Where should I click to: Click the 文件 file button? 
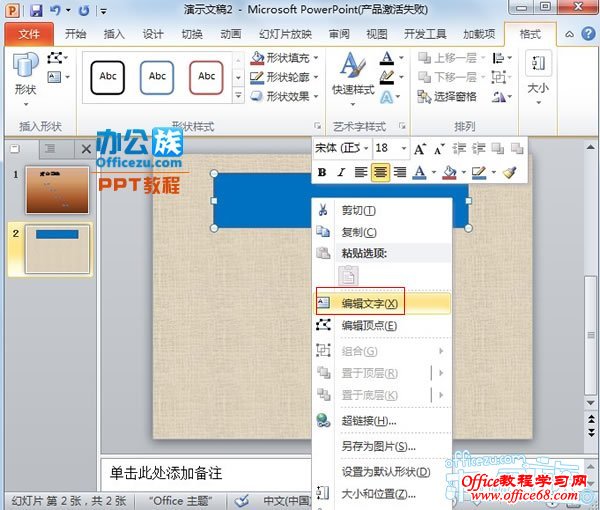click(x=30, y=33)
